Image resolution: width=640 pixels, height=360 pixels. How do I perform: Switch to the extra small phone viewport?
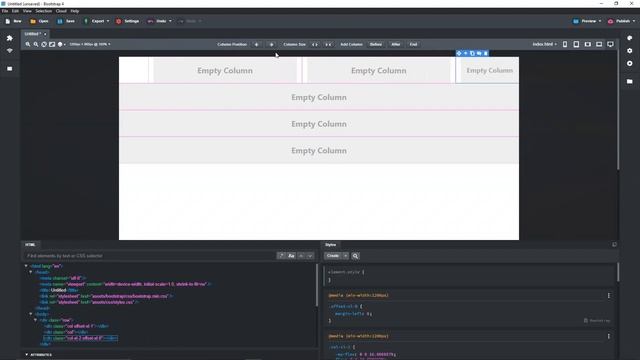(565, 44)
